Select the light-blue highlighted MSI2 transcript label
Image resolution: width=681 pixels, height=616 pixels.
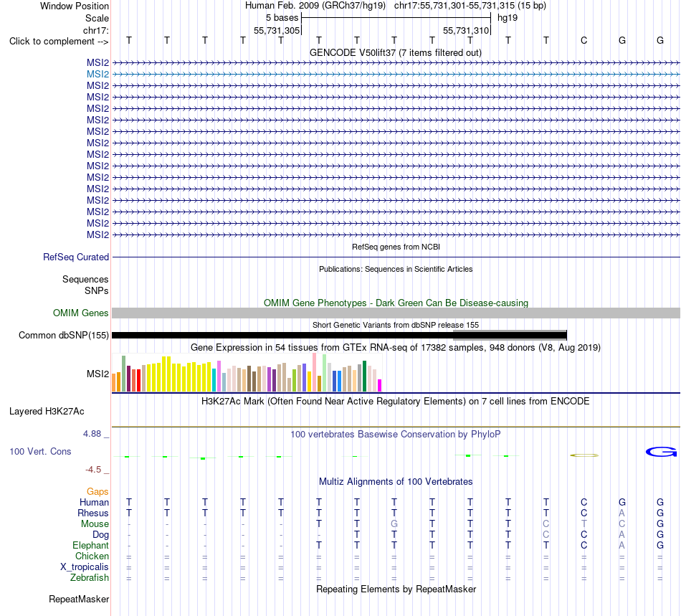coord(97,75)
